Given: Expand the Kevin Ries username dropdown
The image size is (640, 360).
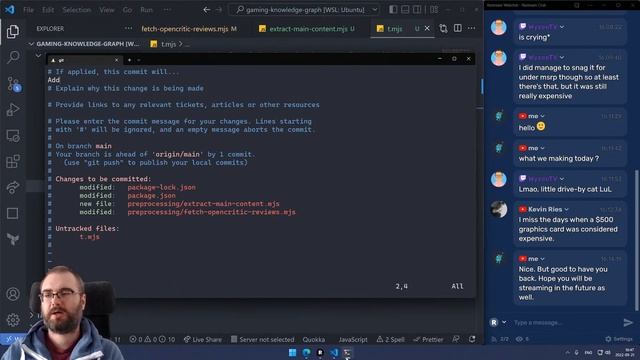Looking at the screenshot, I should [567, 209].
